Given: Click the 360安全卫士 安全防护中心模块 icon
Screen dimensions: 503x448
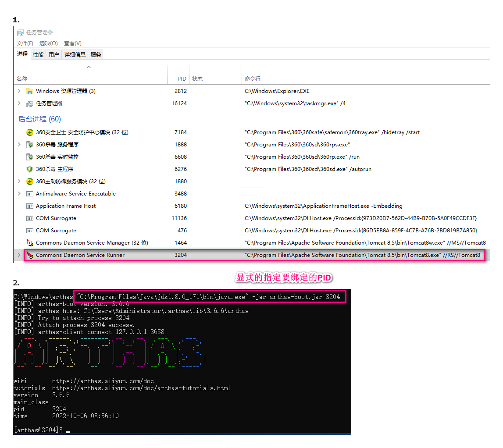Looking at the screenshot, I should [x=29, y=132].
